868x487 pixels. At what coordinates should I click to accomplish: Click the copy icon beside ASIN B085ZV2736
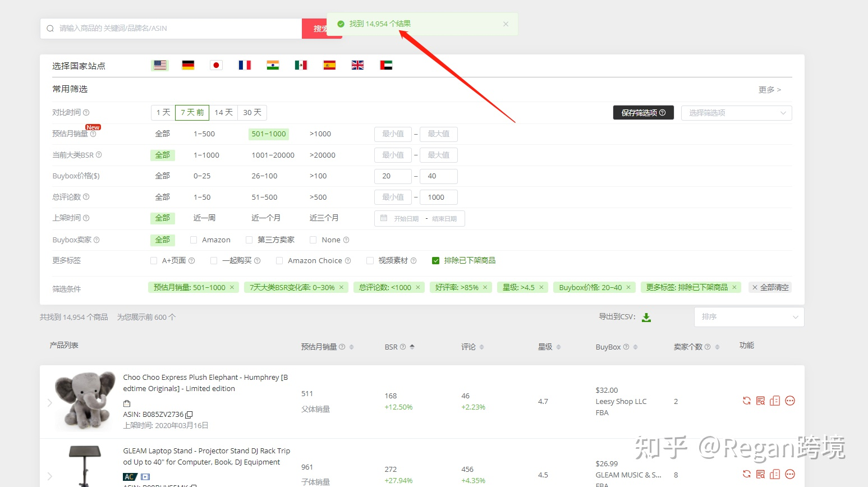click(189, 414)
